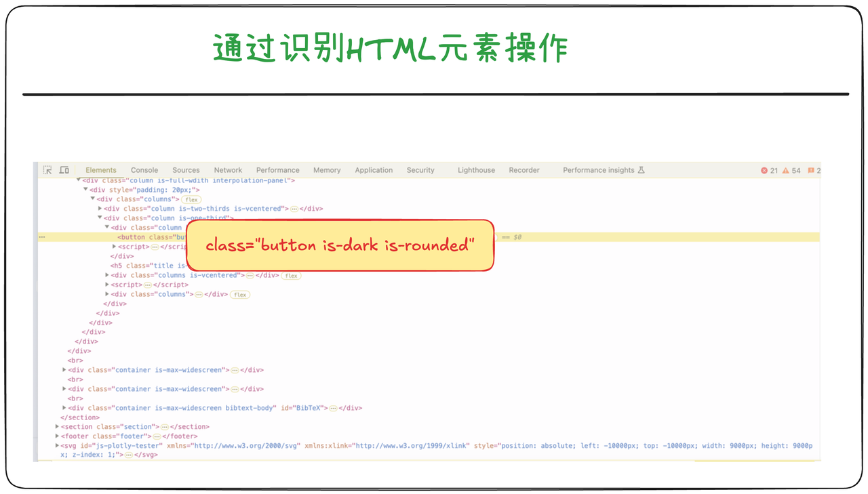Switch to the Recorder tab
Viewport: 868px width, 494px height.
pos(524,170)
